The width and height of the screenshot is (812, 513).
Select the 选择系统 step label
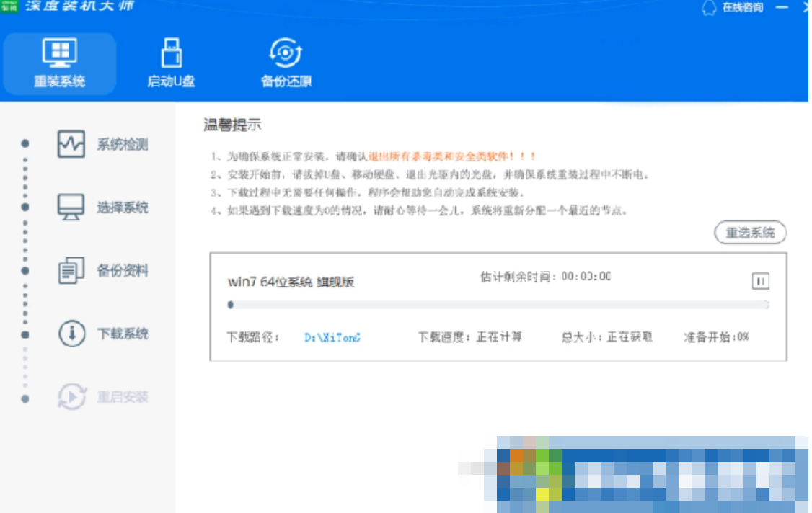pyautogui.click(x=123, y=208)
